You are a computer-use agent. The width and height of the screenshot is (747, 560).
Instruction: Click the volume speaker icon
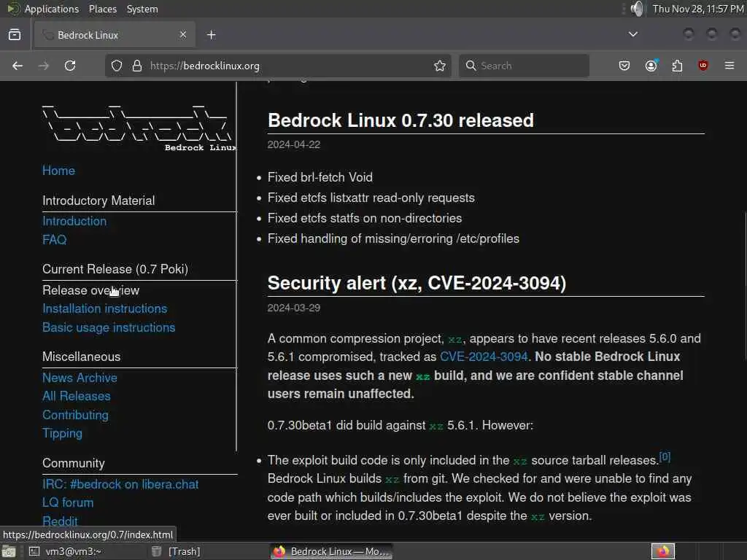pos(637,9)
